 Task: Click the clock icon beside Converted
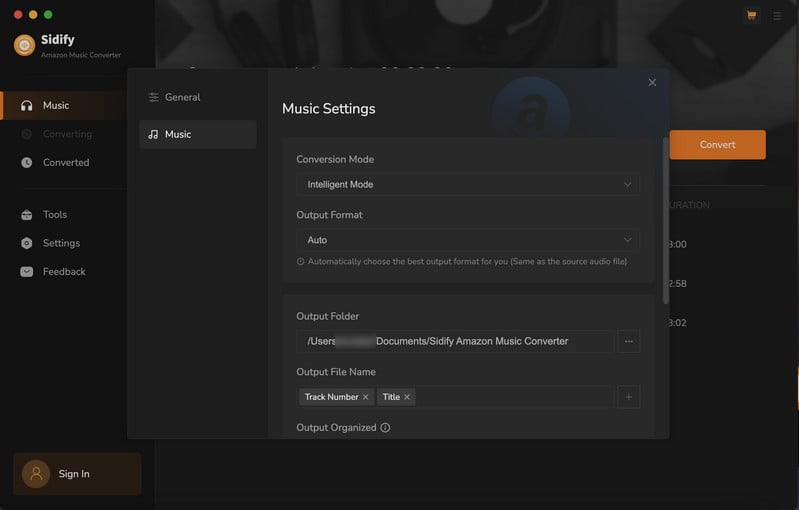point(26,163)
